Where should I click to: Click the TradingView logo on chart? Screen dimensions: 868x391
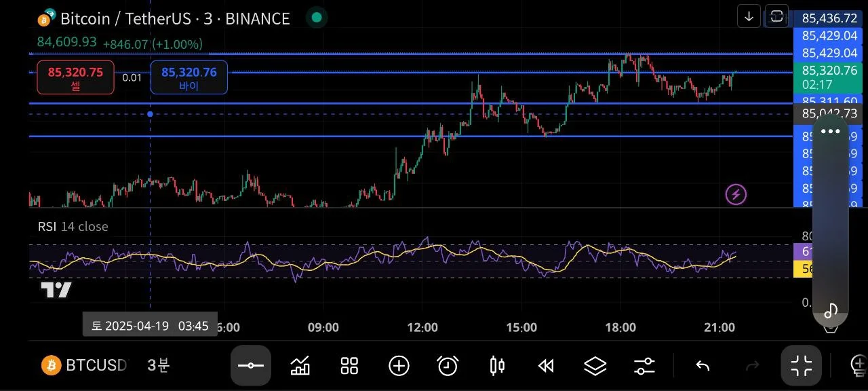pyautogui.click(x=56, y=291)
